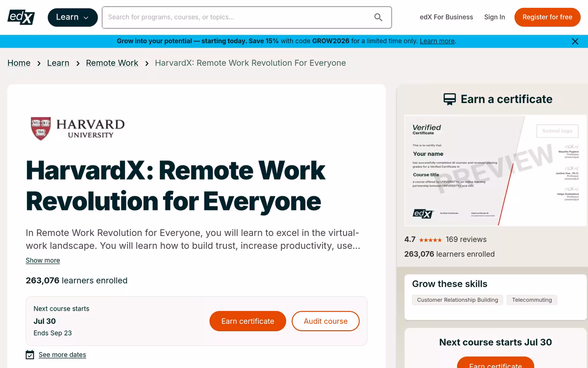Image resolution: width=588 pixels, height=368 pixels.
Task: Go to Remote Work breadcrumb
Action: point(112,63)
